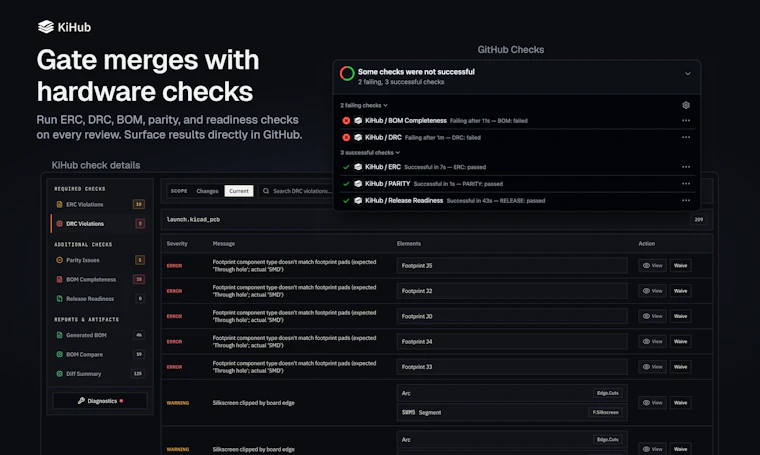Click the Parity Issues check-circle icon
Screen dimensions: 760x455
pos(59,260)
